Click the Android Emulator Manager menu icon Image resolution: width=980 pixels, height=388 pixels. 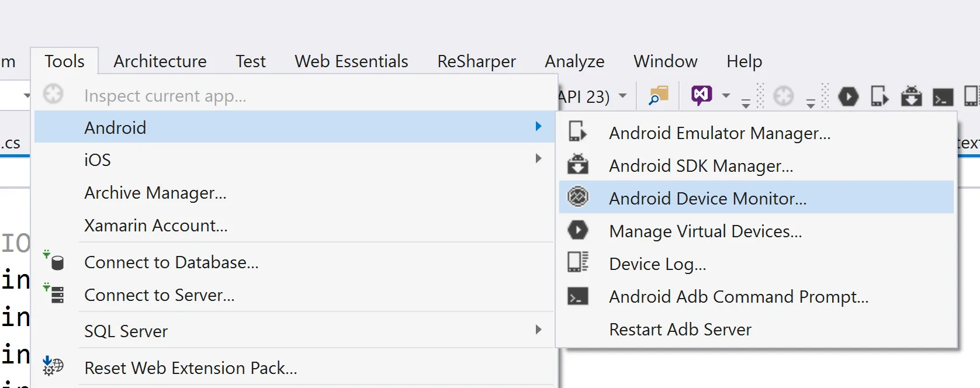(577, 131)
